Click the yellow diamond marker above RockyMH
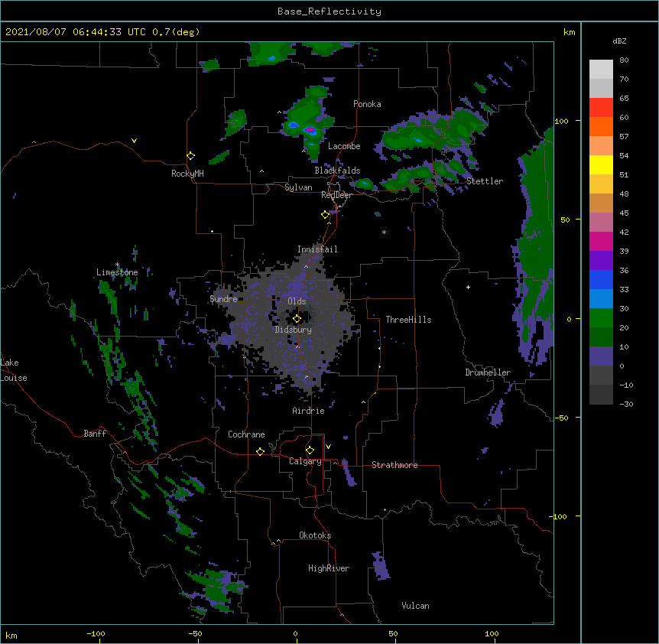 (190, 156)
